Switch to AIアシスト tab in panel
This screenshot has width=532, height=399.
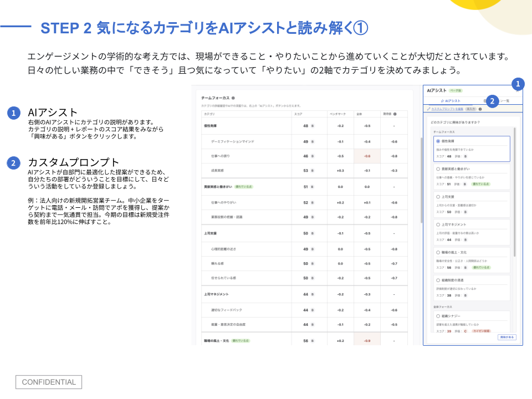point(451,101)
